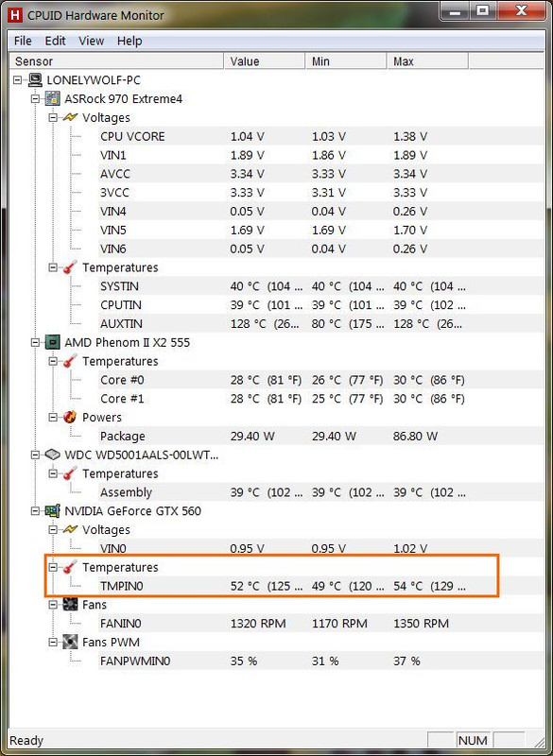Select the FANPWMIN0 row
Viewport: 553px width, 756px height.
pos(320,661)
